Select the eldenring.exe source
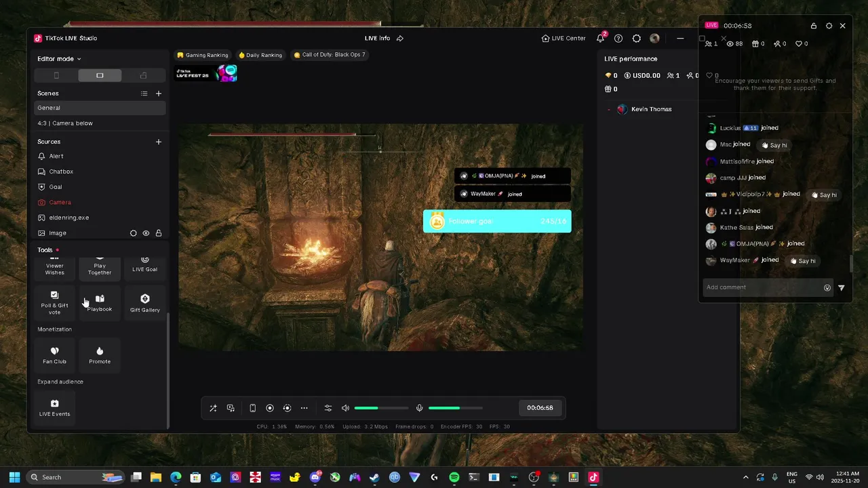868x488 pixels. (x=100, y=218)
